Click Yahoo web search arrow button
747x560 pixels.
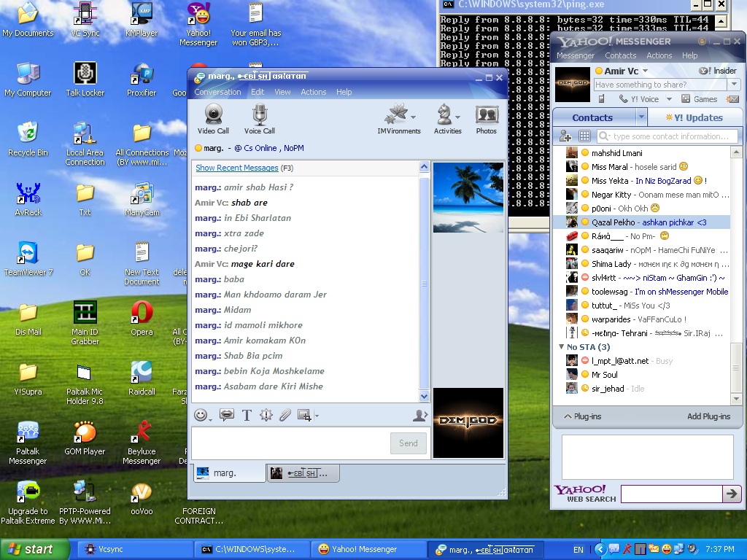pos(731,494)
